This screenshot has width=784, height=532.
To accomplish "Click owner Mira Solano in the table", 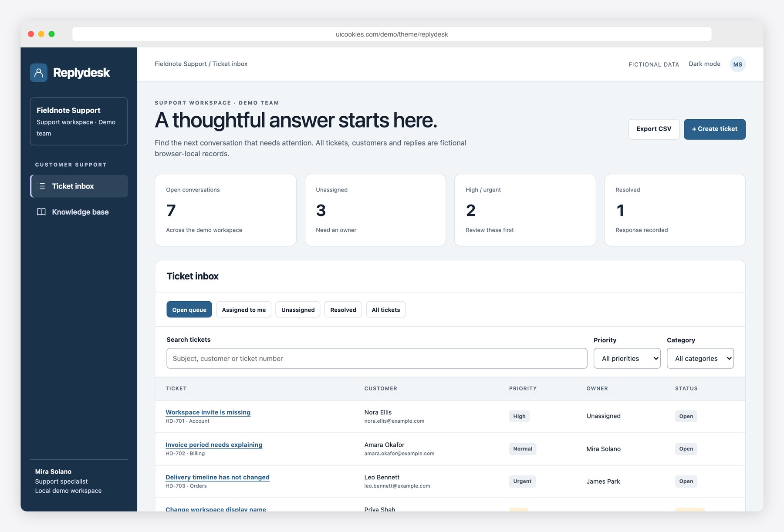I will (603, 449).
